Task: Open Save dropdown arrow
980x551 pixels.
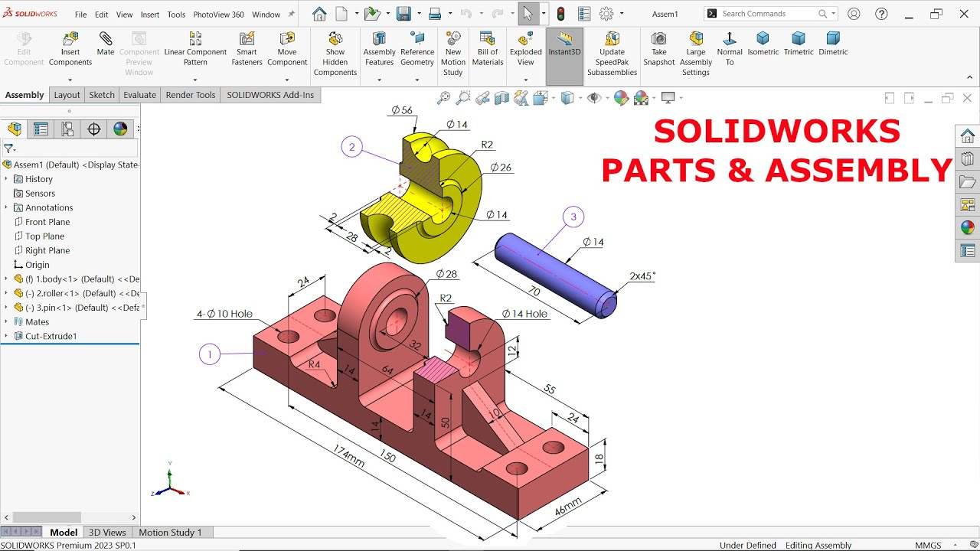Action: [x=418, y=14]
